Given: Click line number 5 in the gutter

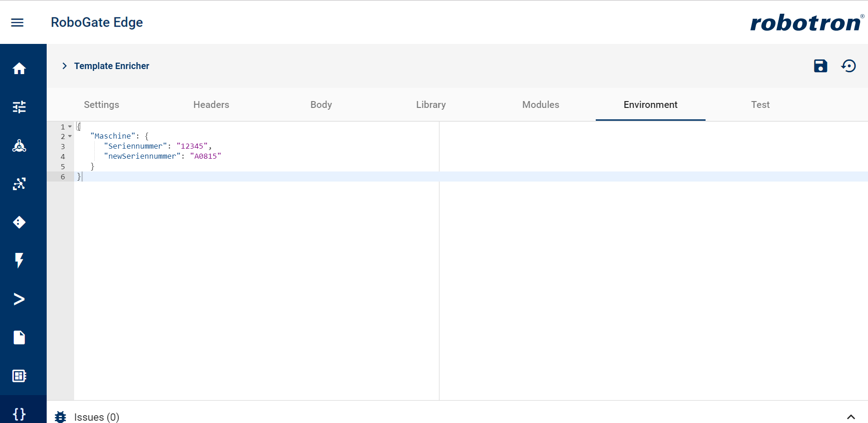Looking at the screenshot, I should (x=63, y=167).
